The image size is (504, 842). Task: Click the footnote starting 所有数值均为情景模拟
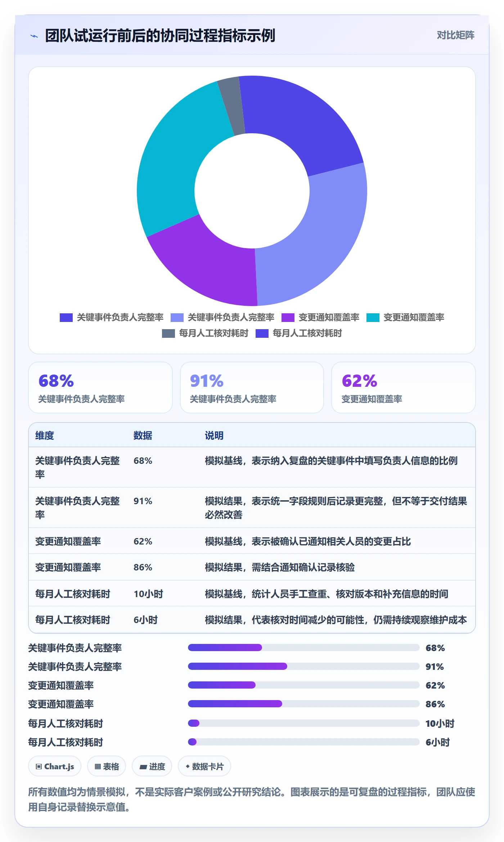(x=252, y=800)
